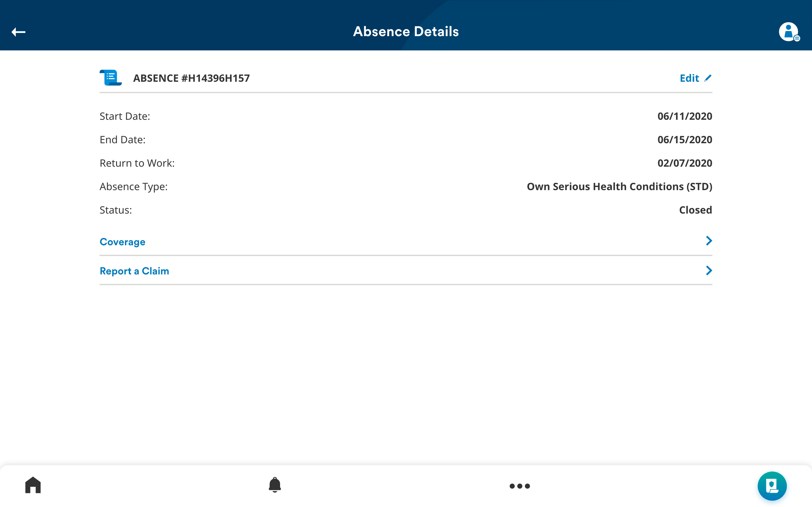Expand Coverage using its chevron arrow
This screenshot has height=507, width=812.
click(709, 241)
